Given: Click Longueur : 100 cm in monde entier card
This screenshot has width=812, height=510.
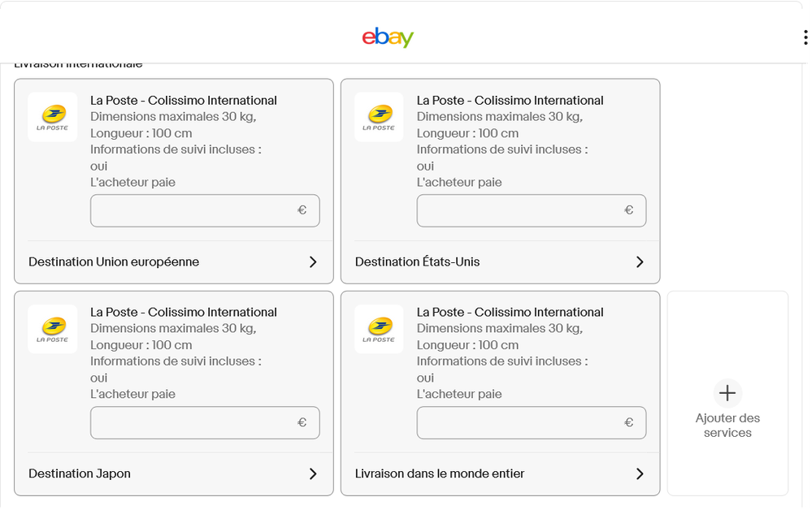Looking at the screenshot, I should pos(467,345).
